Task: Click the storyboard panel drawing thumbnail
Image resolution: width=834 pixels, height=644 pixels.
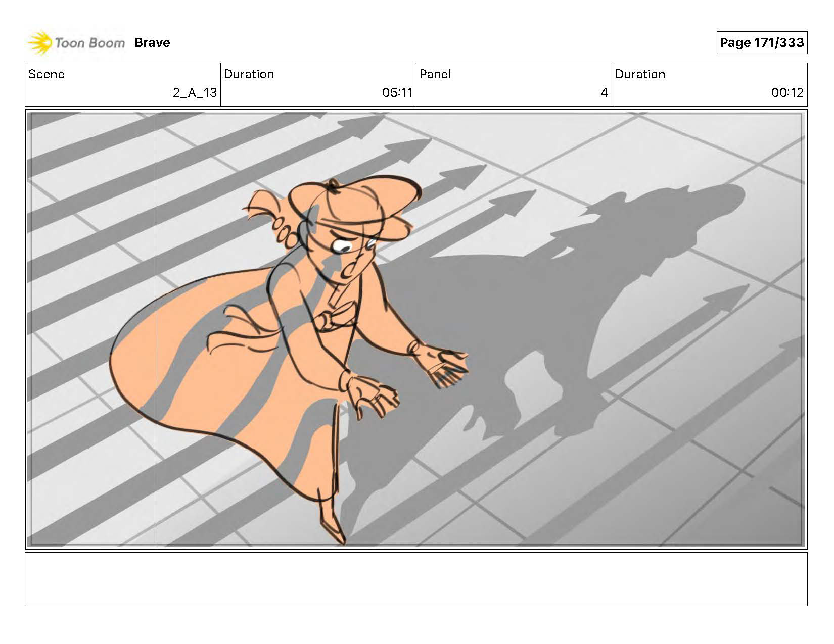Action: (416, 329)
